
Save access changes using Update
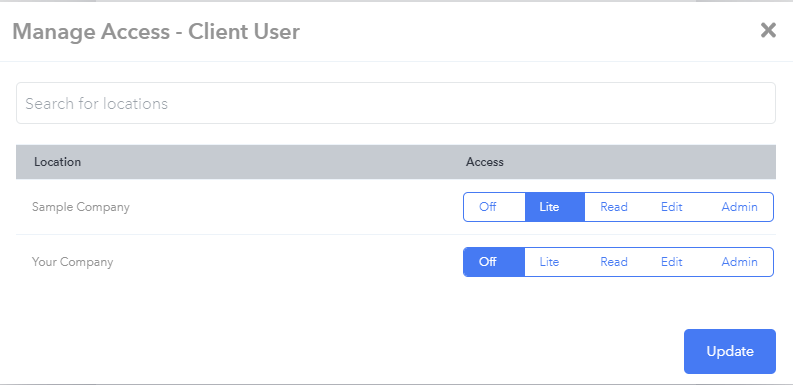730,352
